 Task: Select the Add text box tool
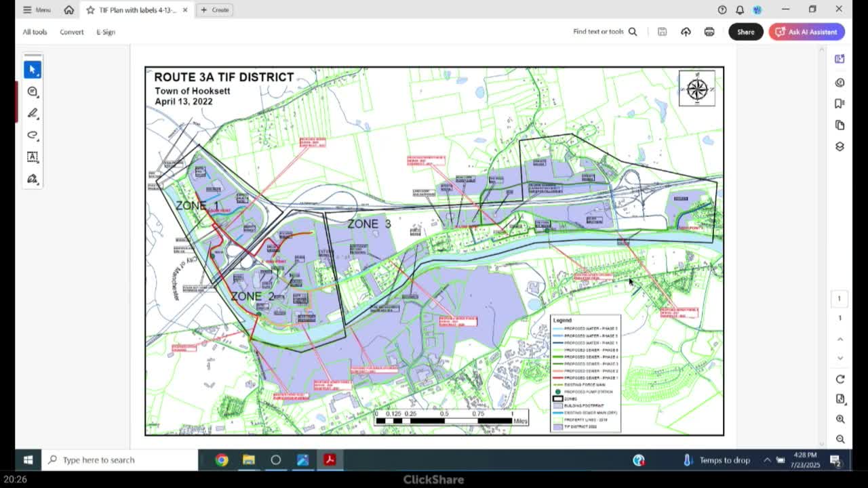pyautogui.click(x=32, y=157)
